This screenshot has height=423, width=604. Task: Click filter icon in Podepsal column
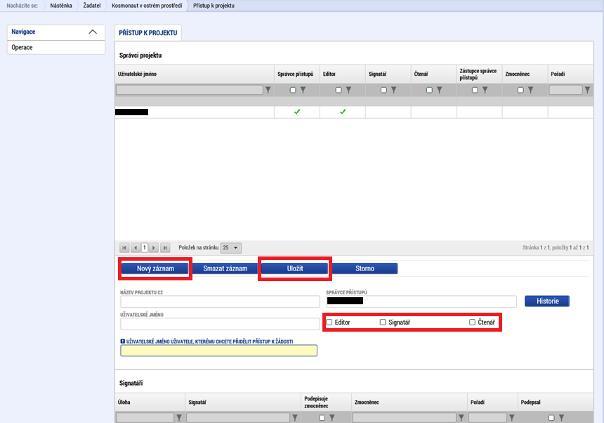562,417
